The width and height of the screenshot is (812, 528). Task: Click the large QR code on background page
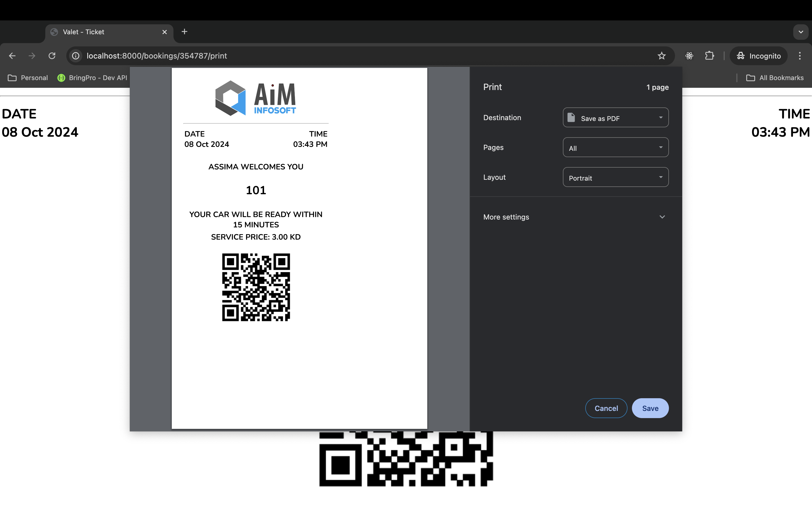click(x=406, y=459)
